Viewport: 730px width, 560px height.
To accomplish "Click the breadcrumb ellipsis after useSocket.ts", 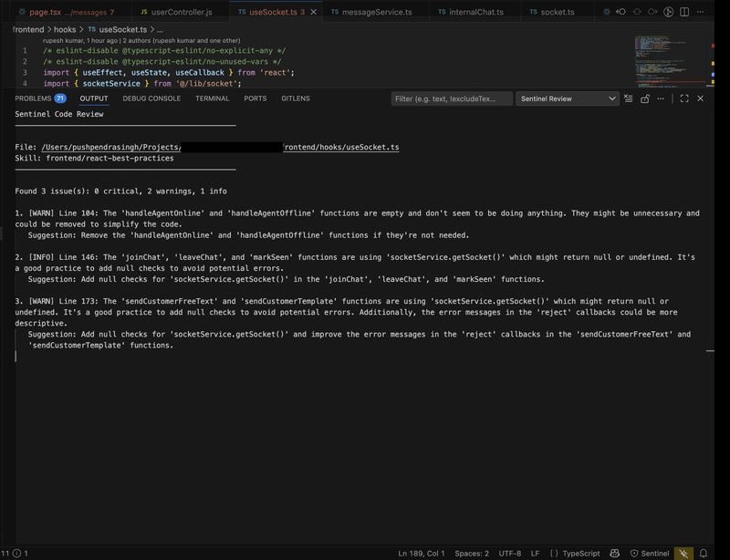I will [x=160, y=30].
